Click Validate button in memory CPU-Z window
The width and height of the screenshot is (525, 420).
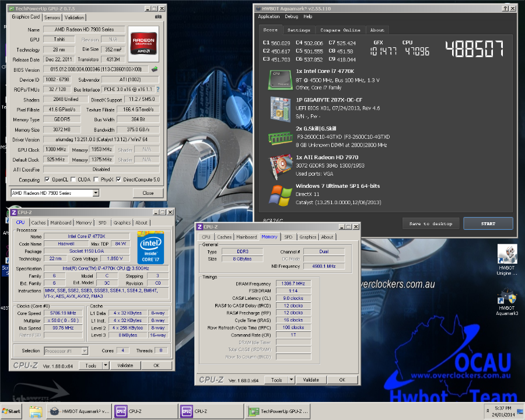coord(311,380)
